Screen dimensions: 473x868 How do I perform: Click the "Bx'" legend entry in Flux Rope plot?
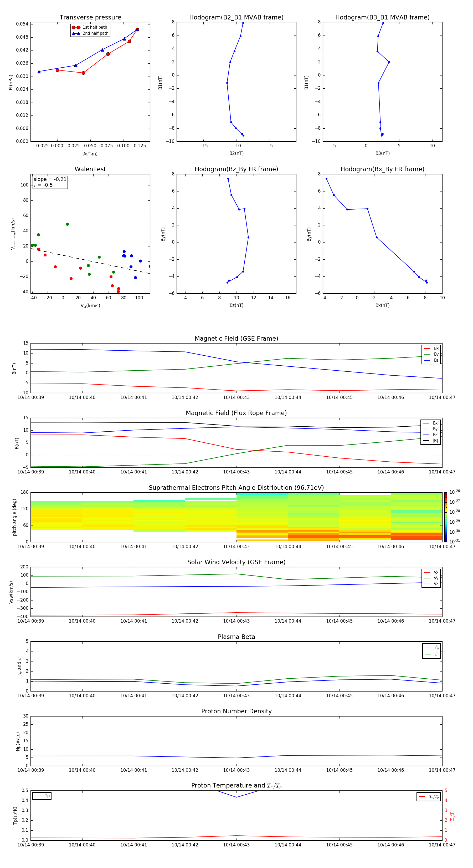click(x=431, y=423)
